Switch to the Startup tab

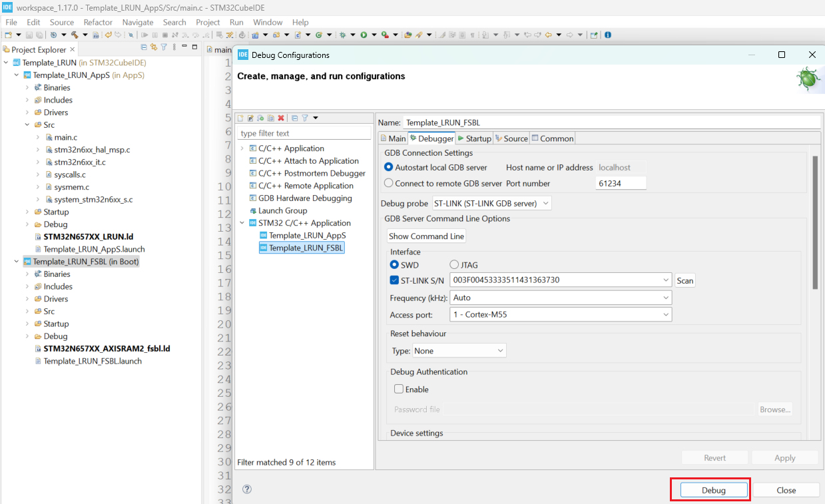tap(474, 138)
